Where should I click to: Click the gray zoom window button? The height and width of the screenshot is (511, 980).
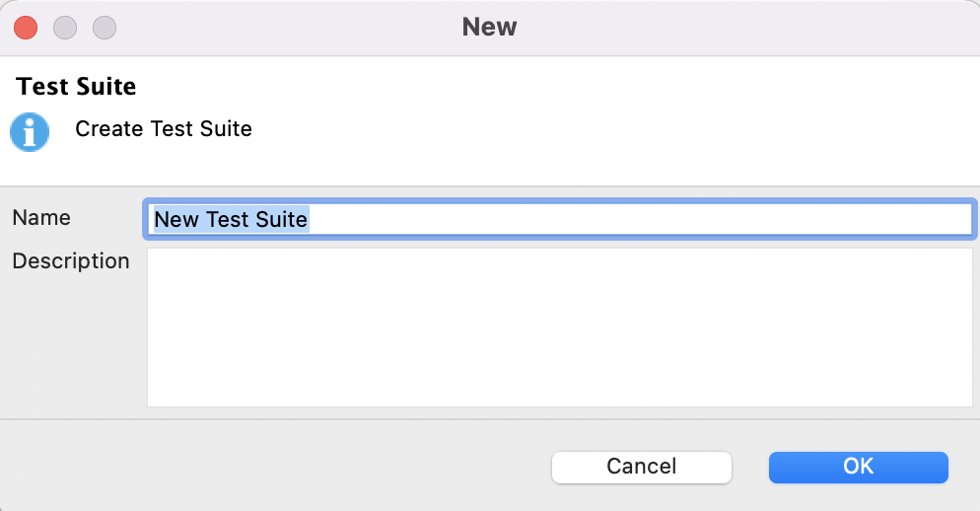105,28
